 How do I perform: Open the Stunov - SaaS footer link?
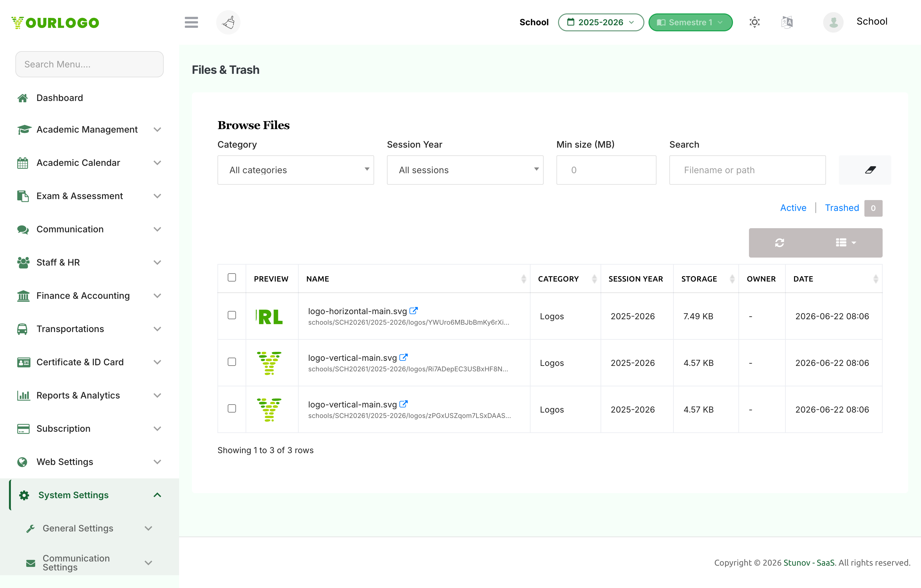(809, 563)
